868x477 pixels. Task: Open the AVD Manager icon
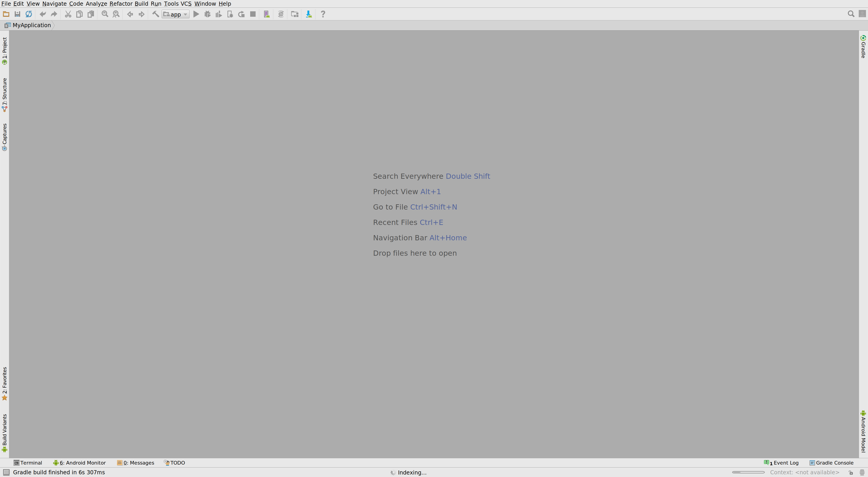[x=266, y=14]
